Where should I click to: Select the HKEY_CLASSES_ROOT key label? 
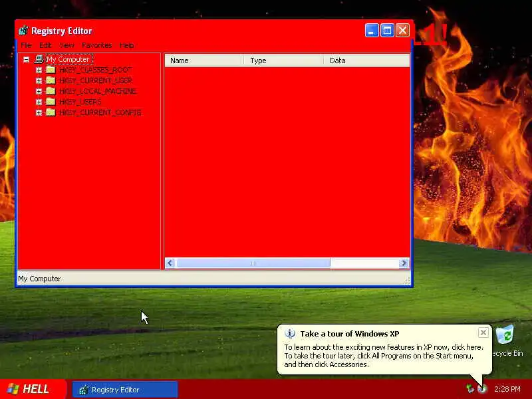pyautogui.click(x=95, y=70)
